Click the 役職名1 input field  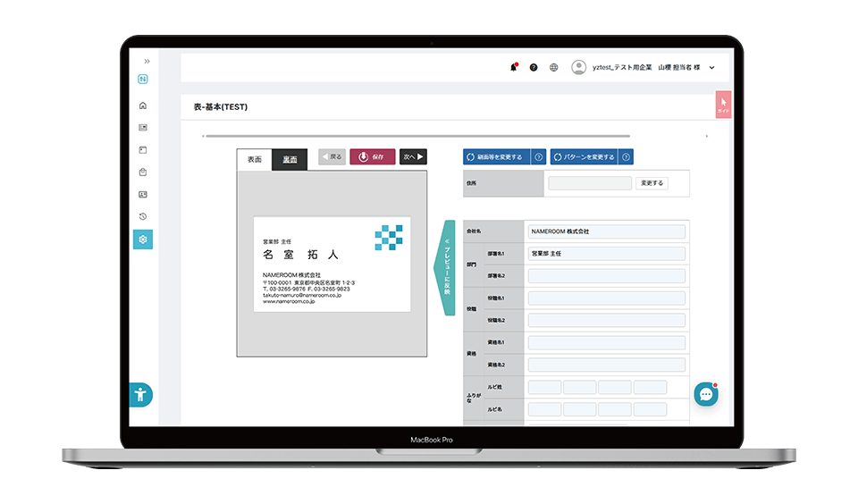click(606, 298)
